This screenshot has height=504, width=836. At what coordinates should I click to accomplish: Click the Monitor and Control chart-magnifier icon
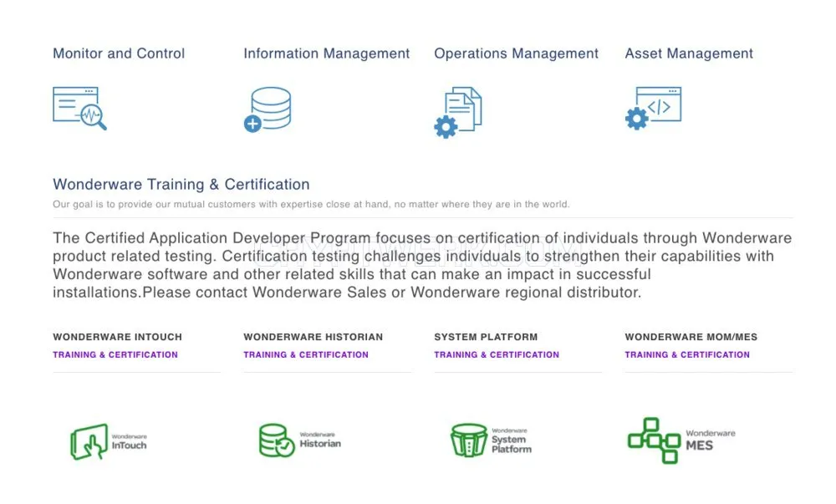(x=79, y=108)
